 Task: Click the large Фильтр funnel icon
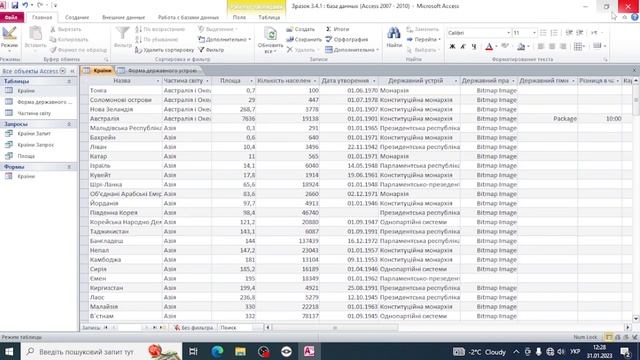tap(122, 34)
